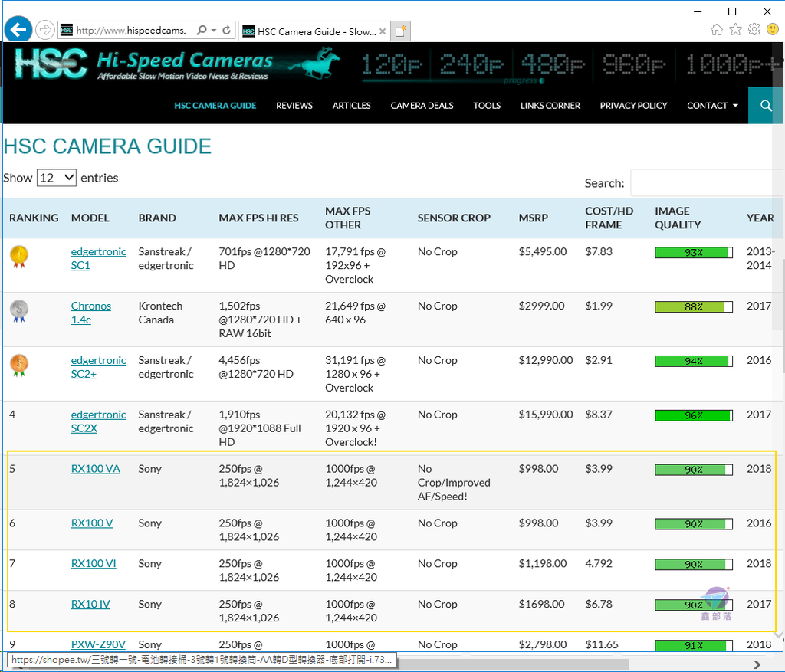Image resolution: width=785 pixels, height=672 pixels.
Task: Open the edgertronic SC2+ link
Action: pyautogui.click(x=99, y=367)
